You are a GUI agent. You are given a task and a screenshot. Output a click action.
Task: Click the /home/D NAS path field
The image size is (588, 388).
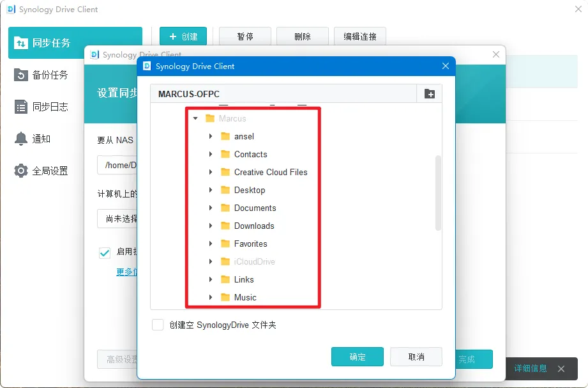coord(117,165)
